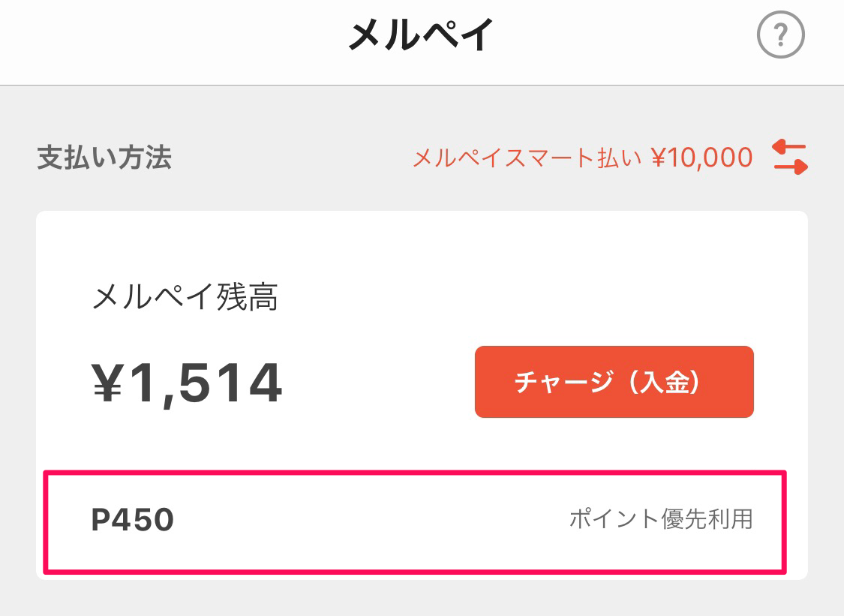This screenshot has width=844, height=616.
Task: Tap the ¥1,514 balance amount
Action: coord(187,382)
